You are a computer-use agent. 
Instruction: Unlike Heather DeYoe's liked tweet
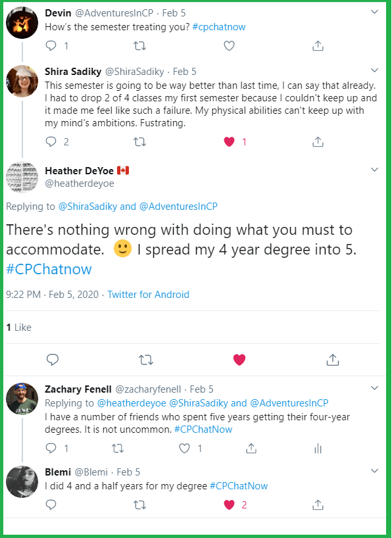[239, 360]
